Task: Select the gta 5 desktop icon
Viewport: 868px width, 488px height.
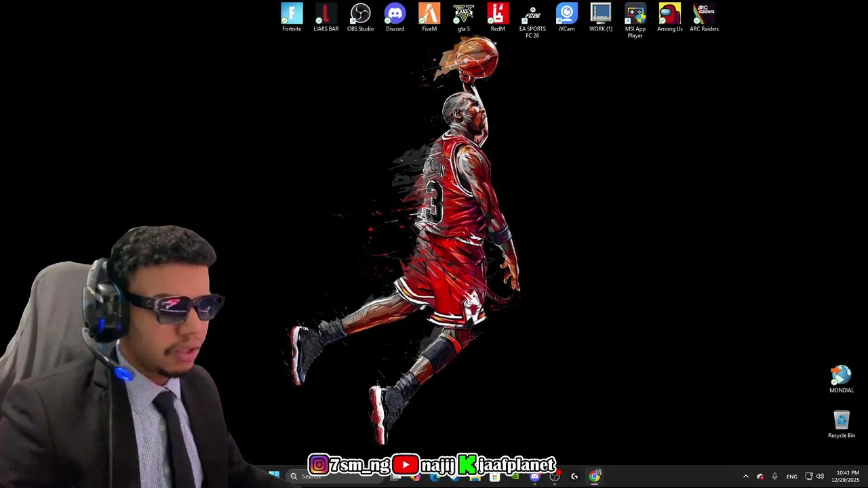Action: point(464,18)
